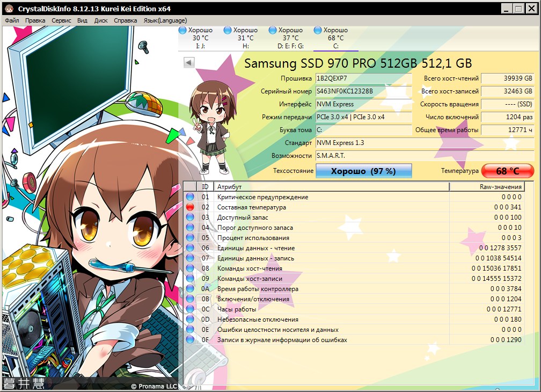Screen dimensions: 541x392
Task: Open the Правка menu
Action: click(35, 20)
